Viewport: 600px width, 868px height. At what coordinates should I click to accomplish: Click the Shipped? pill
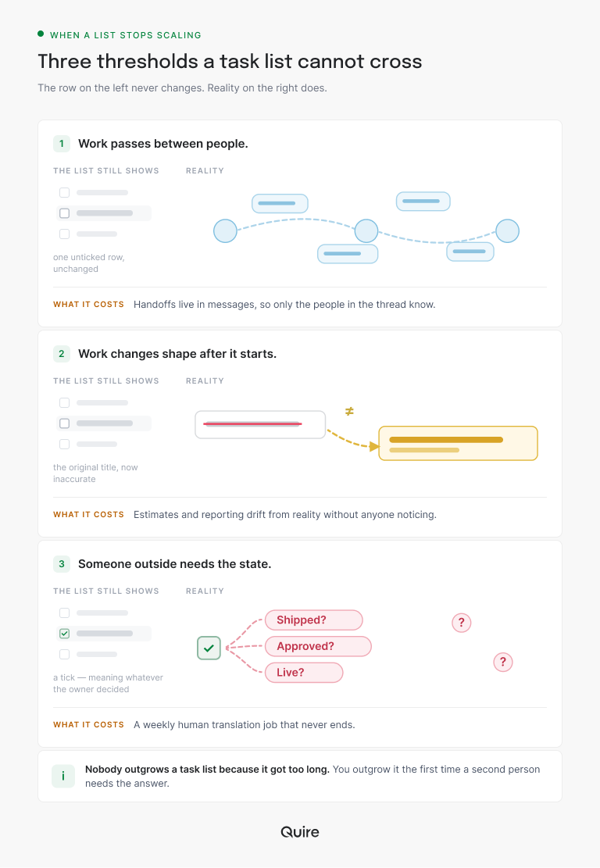(x=314, y=620)
